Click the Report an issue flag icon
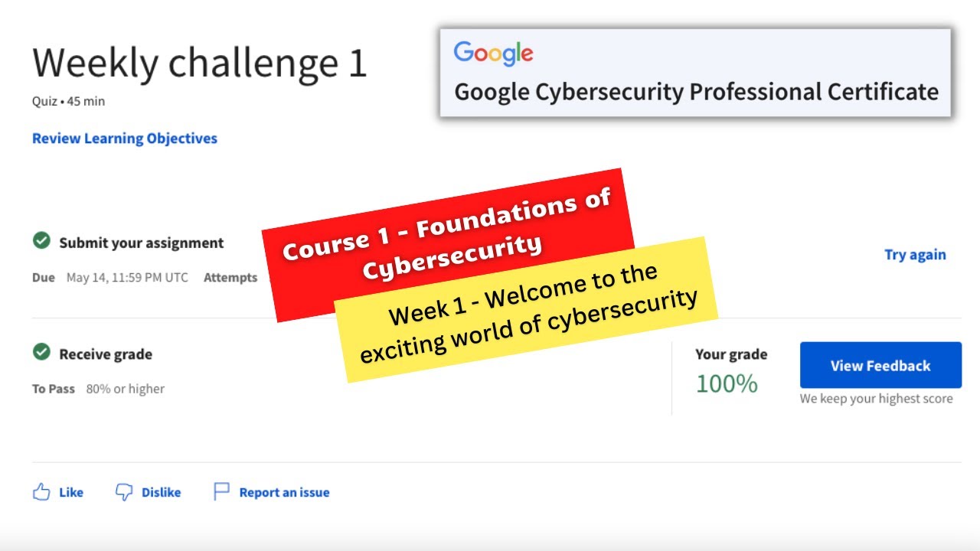 pos(221,491)
